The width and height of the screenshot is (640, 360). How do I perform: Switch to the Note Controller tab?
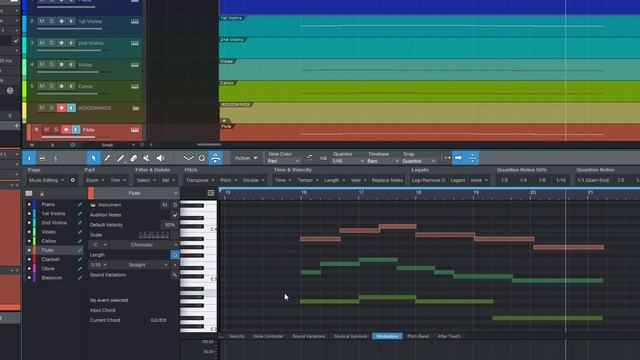(x=268, y=336)
